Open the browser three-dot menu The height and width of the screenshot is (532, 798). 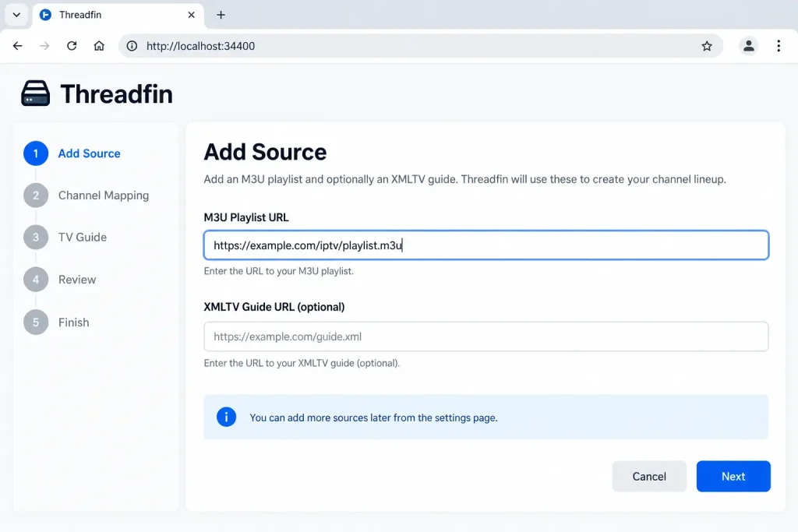pyautogui.click(x=779, y=46)
